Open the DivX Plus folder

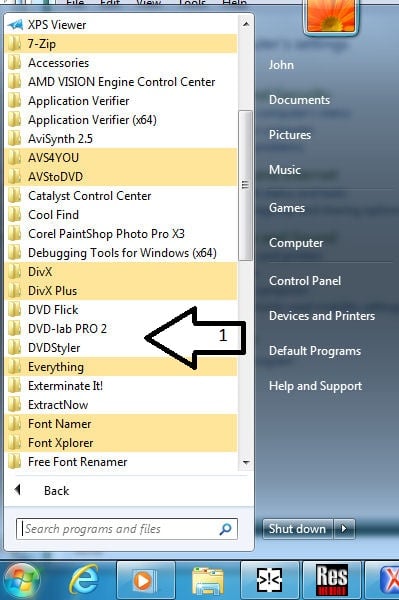tap(122, 291)
